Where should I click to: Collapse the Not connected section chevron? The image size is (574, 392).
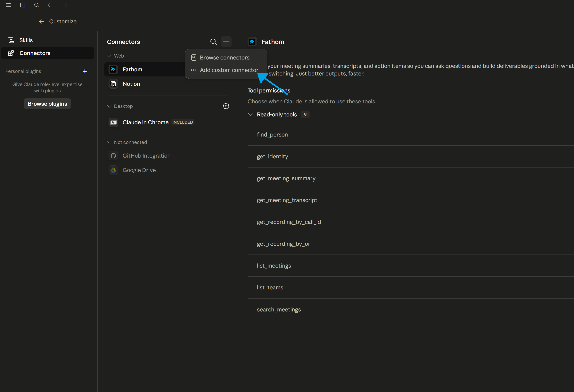pos(109,142)
